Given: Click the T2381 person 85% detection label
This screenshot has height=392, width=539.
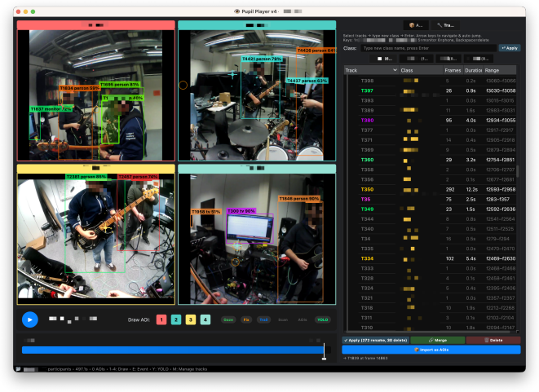Looking at the screenshot, I should pyautogui.click(x=86, y=177).
